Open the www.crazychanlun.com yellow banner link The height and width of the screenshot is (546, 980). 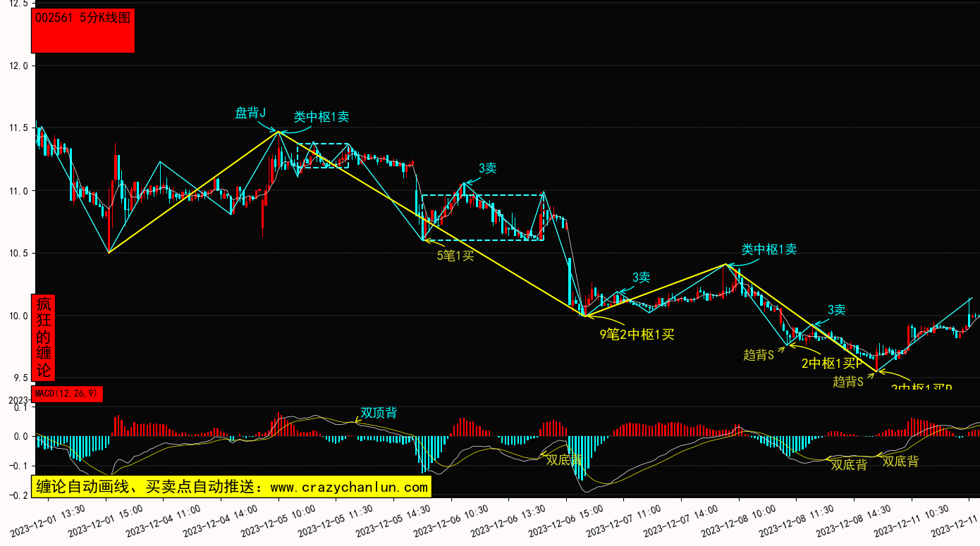tap(231, 487)
